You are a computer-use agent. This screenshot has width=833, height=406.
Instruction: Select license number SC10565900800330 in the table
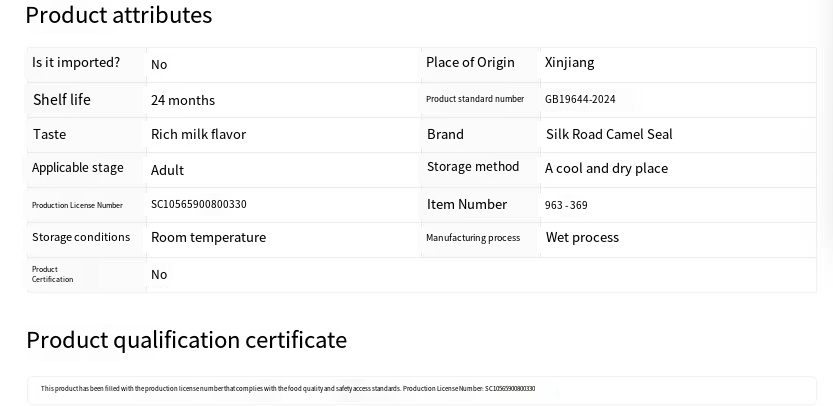click(198, 204)
